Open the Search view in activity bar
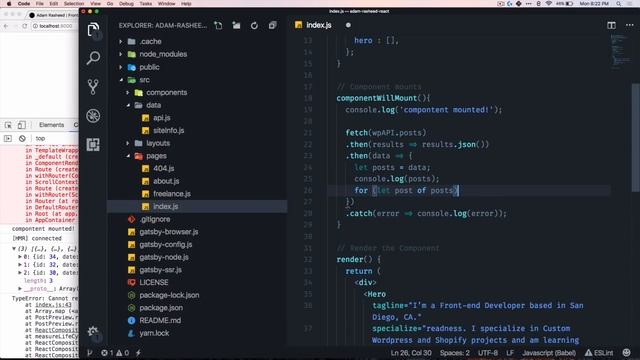This screenshot has width=640, height=360. (93, 58)
